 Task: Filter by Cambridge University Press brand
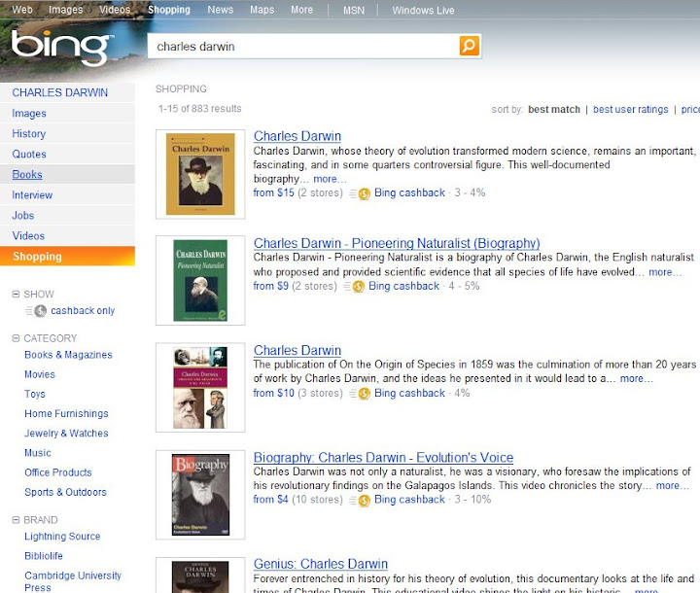click(x=73, y=581)
